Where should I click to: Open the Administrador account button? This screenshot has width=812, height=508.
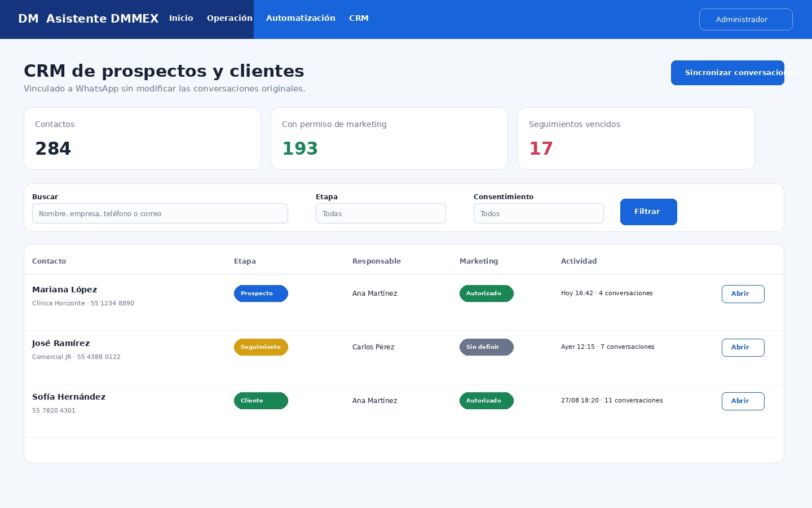[x=745, y=19]
